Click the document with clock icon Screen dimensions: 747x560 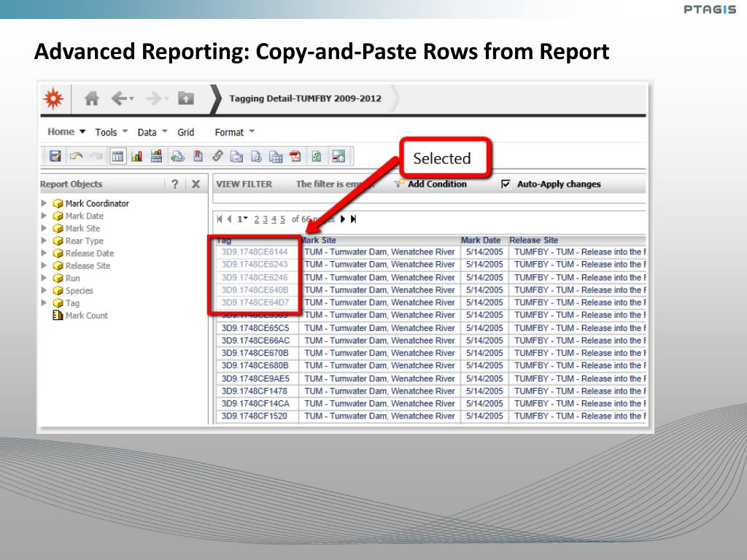(x=256, y=156)
